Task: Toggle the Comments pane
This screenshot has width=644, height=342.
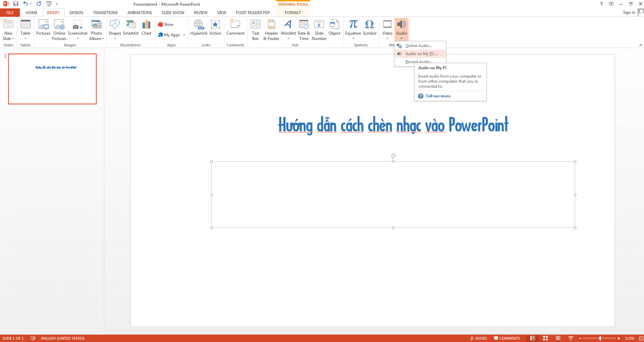Action: click(507, 338)
